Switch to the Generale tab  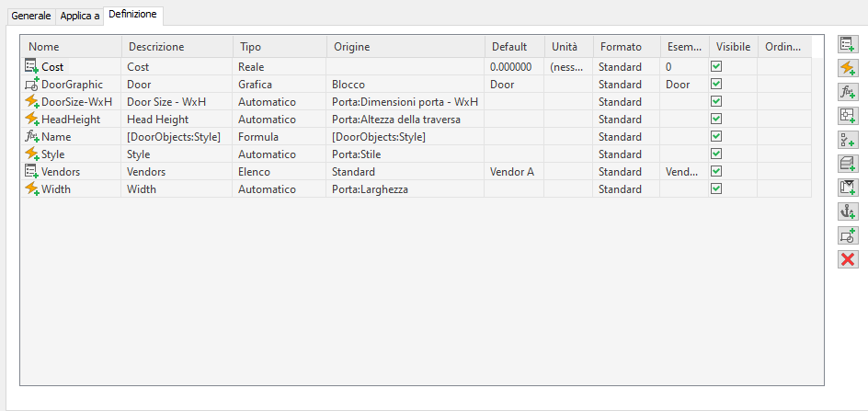coord(31,17)
